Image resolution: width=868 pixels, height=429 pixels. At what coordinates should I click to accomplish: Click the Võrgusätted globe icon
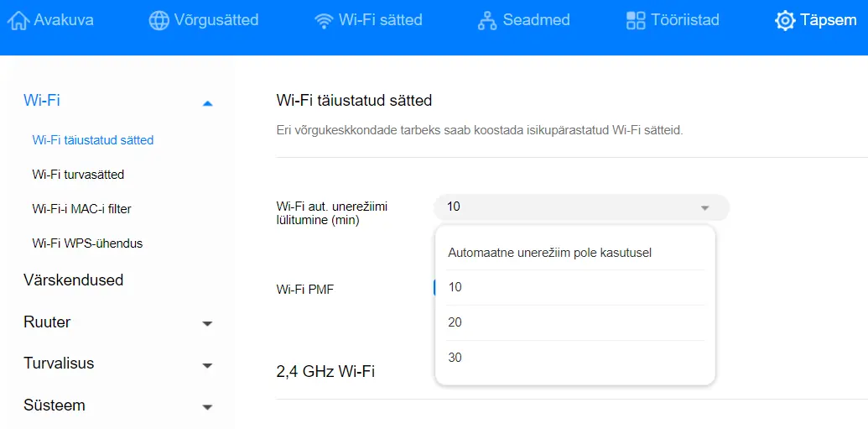tap(159, 20)
